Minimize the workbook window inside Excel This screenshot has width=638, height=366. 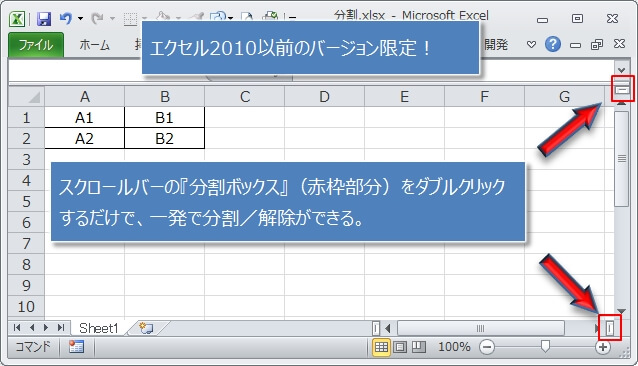(575, 45)
